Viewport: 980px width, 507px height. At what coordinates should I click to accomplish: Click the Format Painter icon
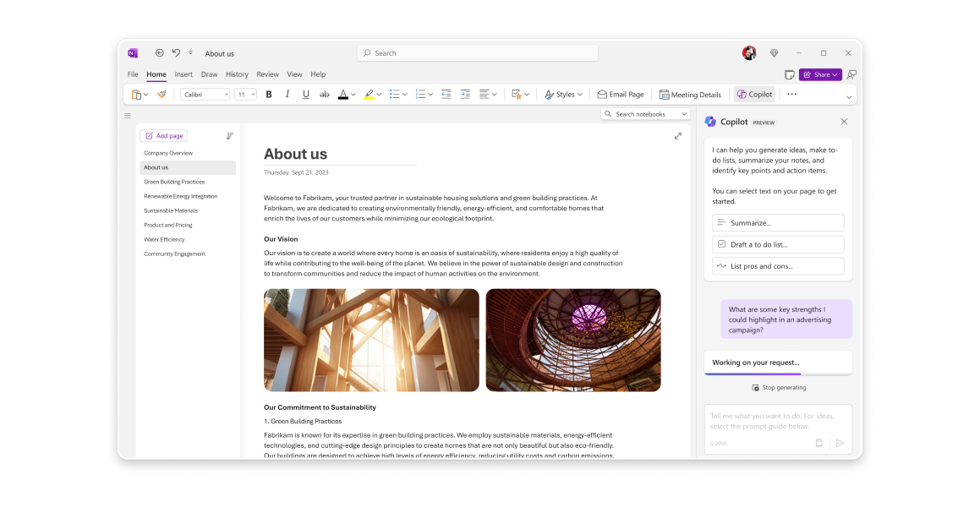(x=162, y=95)
